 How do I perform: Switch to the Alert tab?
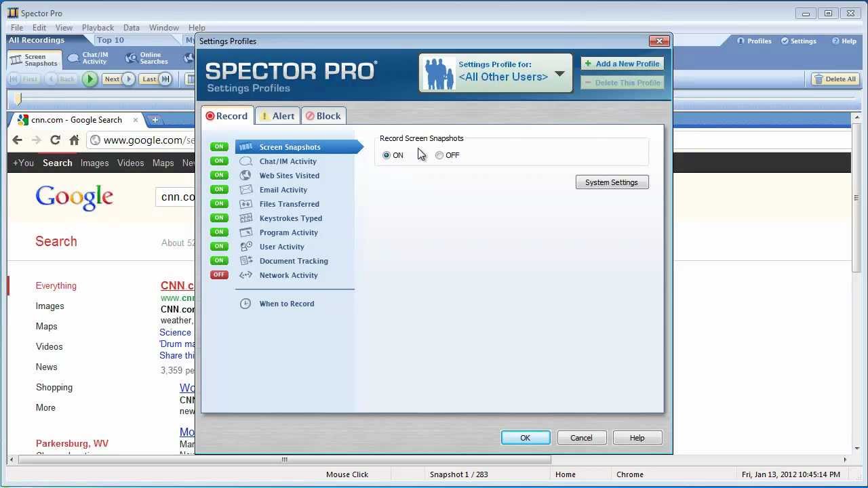coord(278,116)
